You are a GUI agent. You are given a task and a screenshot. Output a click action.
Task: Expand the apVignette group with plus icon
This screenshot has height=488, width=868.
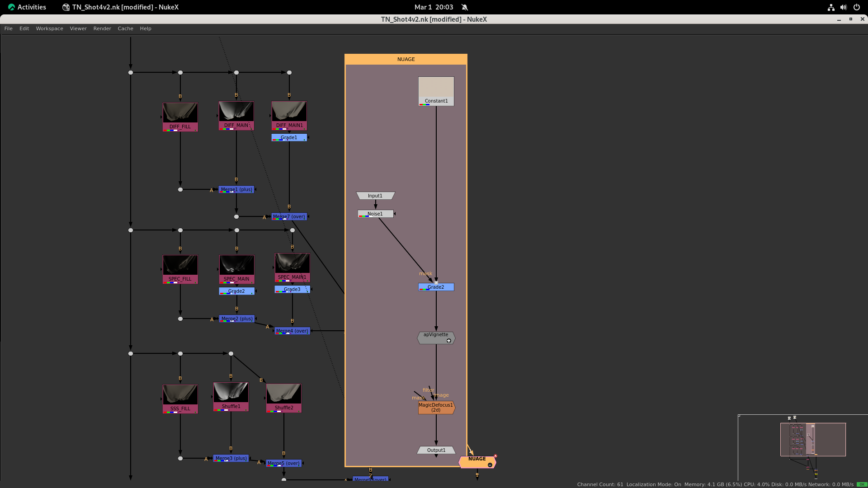pos(449,341)
